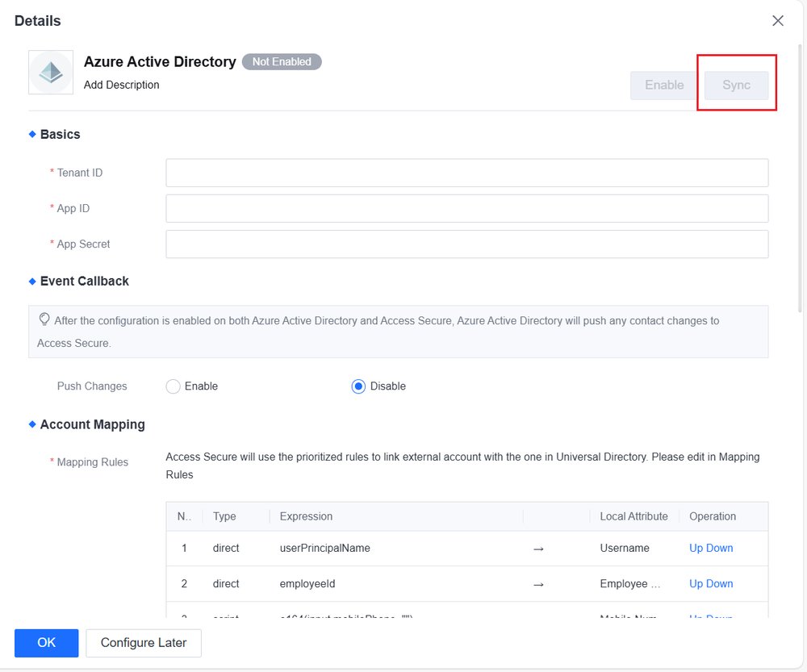Click the Expression column header
The image size is (807, 672).
(x=306, y=516)
